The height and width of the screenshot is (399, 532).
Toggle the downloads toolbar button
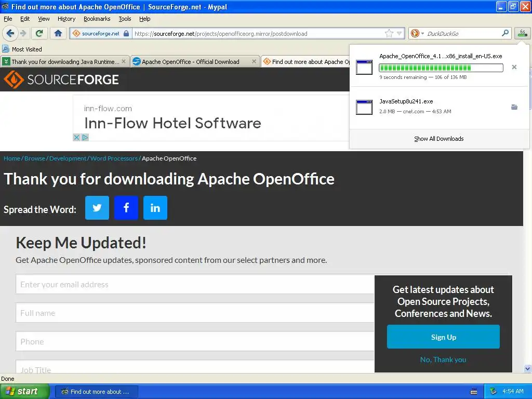(522, 33)
